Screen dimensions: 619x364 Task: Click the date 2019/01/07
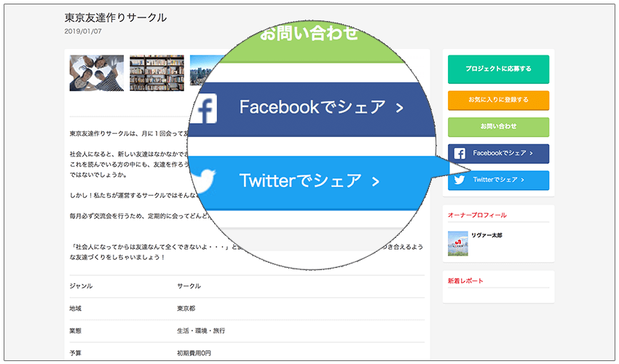pyautogui.click(x=83, y=31)
